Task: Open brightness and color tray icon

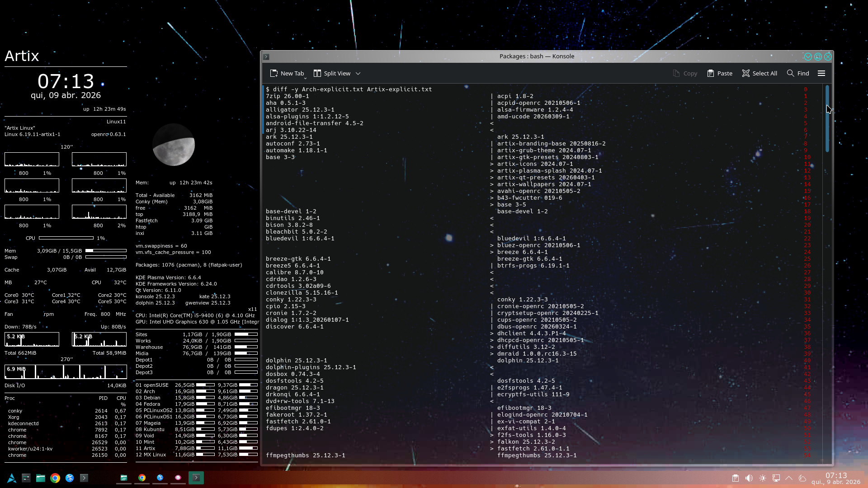Action: [x=763, y=478]
